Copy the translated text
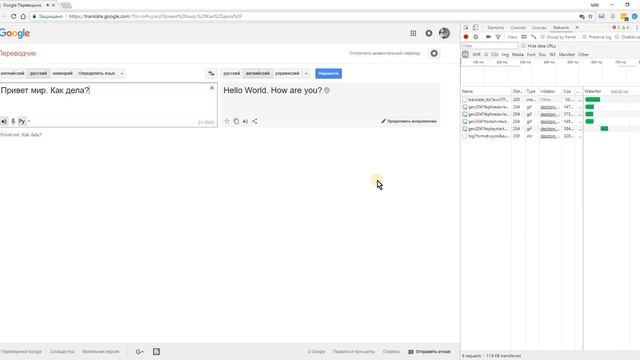 coord(236,121)
